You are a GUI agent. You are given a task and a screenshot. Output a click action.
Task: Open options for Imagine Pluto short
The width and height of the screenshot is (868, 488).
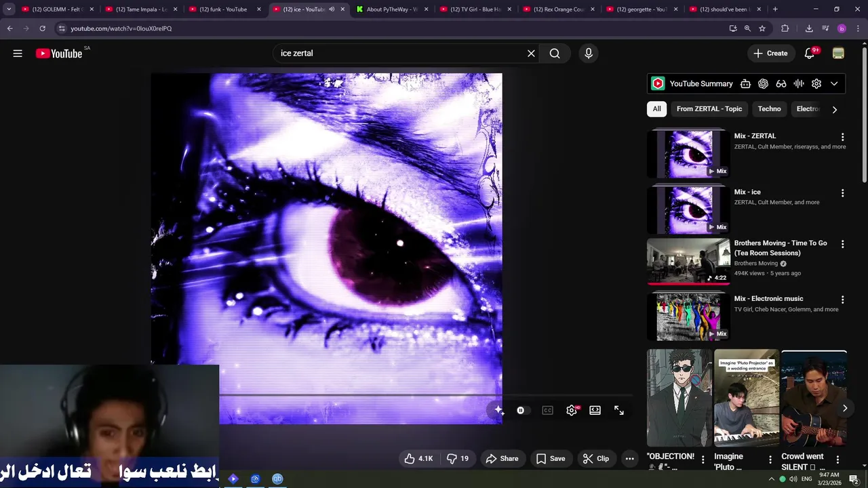point(770,460)
